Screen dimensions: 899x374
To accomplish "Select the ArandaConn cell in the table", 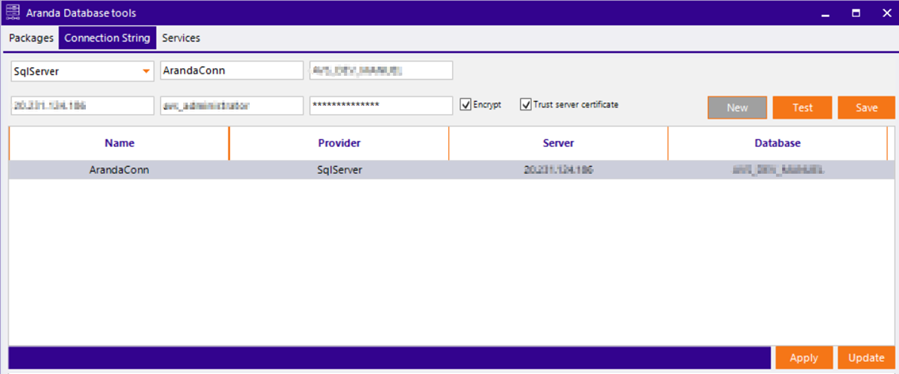I will click(119, 170).
